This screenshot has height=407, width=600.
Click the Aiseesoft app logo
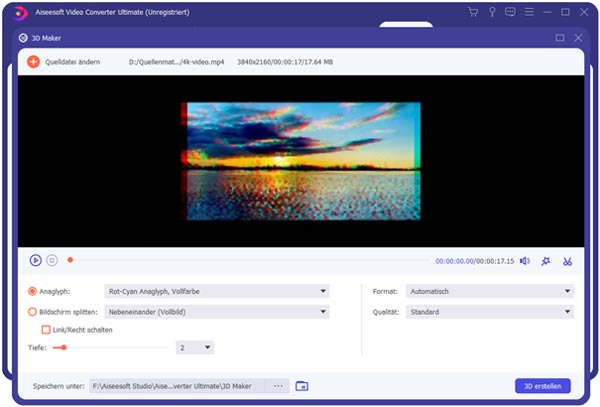[20, 13]
